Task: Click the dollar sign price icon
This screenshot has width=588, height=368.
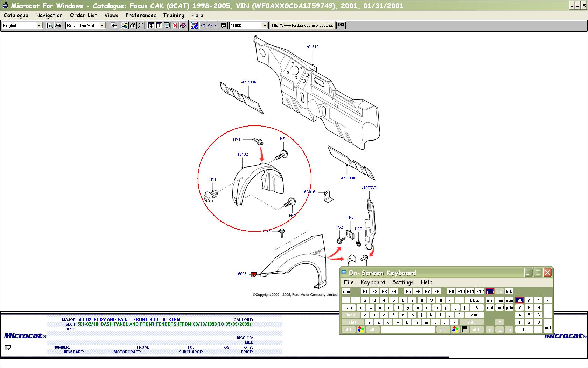Action: coord(159,26)
